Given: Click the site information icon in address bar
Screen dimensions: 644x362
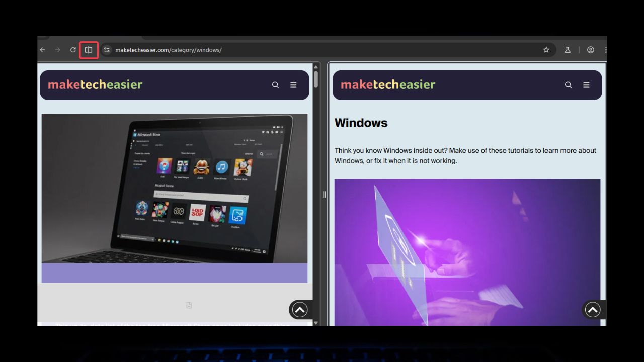Looking at the screenshot, I should point(107,50).
